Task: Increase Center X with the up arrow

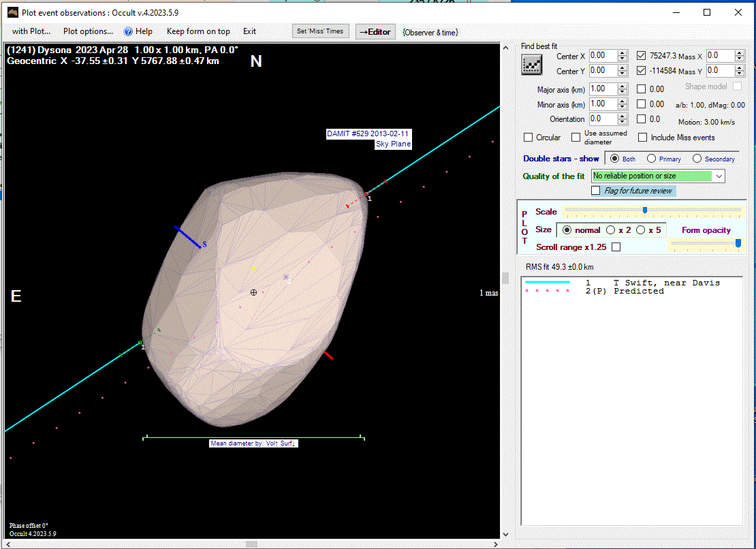Action: pos(622,53)
